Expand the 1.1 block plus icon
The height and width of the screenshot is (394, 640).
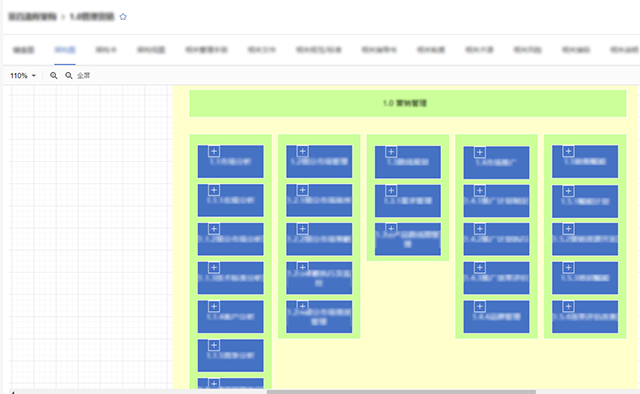(x=214, y=151)
